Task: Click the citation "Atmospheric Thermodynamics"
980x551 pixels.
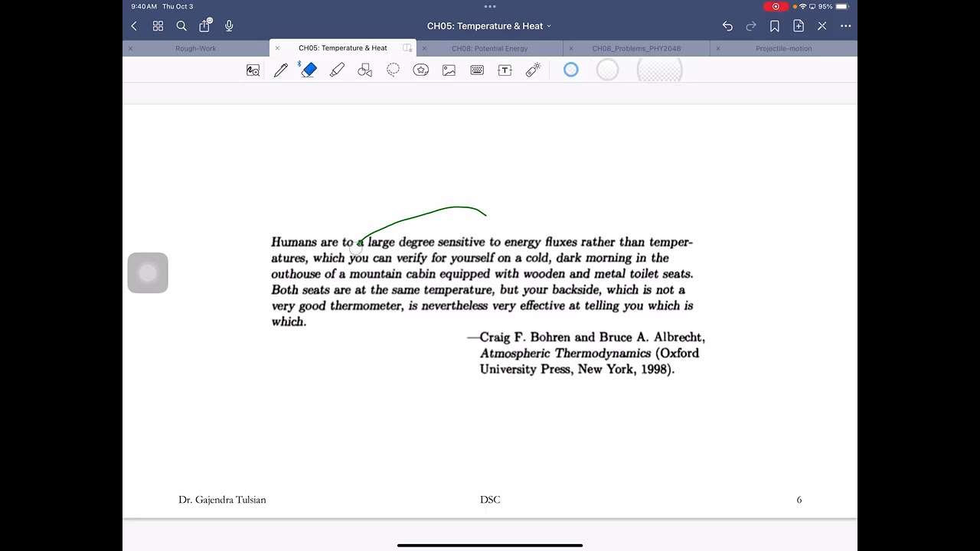Action: click(566, 354)
